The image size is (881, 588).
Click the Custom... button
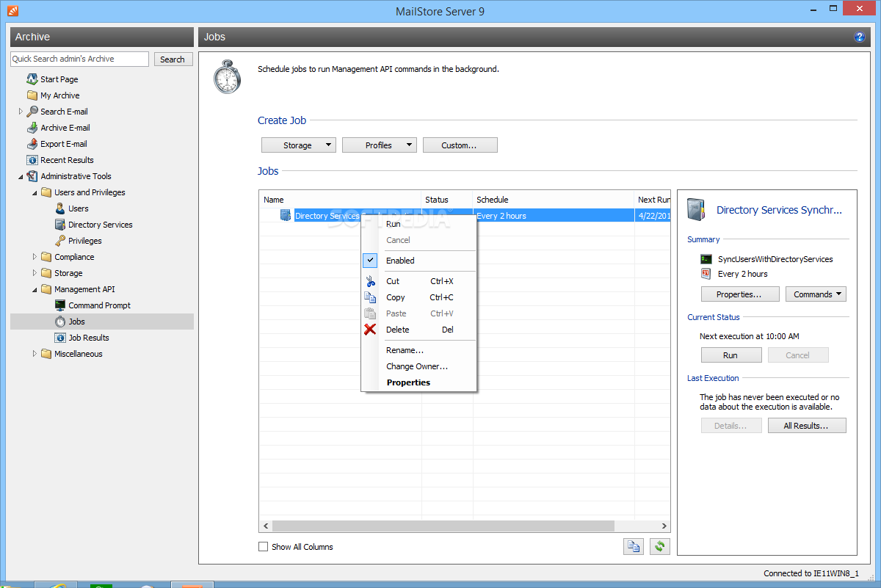(460, 145)
